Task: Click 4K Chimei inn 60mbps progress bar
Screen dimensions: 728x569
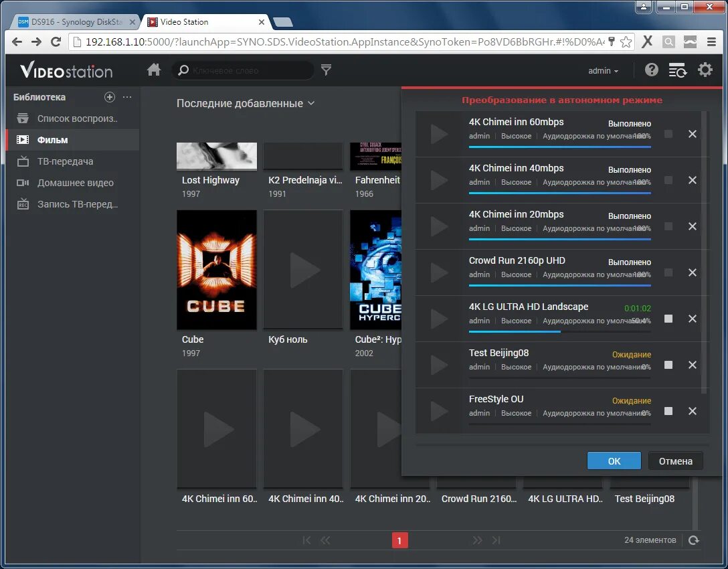Action: (x=560, y=147)
